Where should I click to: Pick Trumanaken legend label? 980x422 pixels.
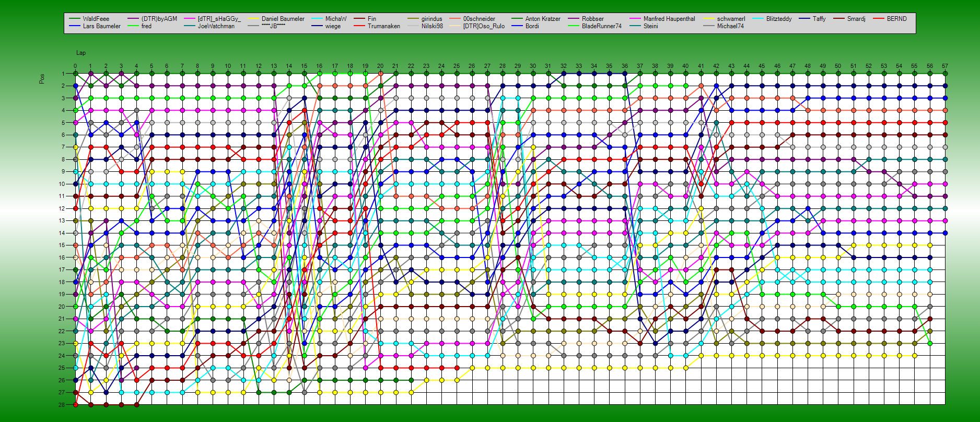[x=384, y=26]
